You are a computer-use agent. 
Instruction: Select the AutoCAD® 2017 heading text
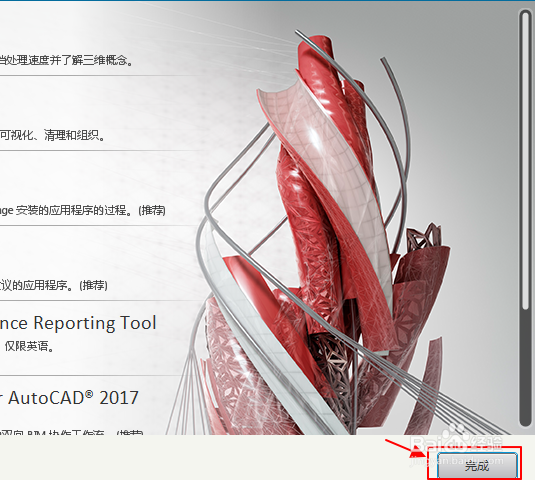(73, 398)
